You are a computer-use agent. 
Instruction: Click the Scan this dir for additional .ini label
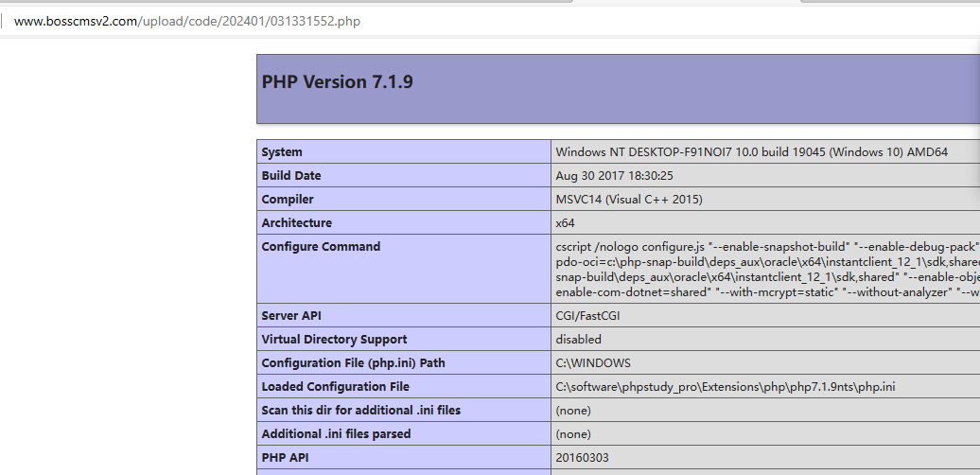360,411
